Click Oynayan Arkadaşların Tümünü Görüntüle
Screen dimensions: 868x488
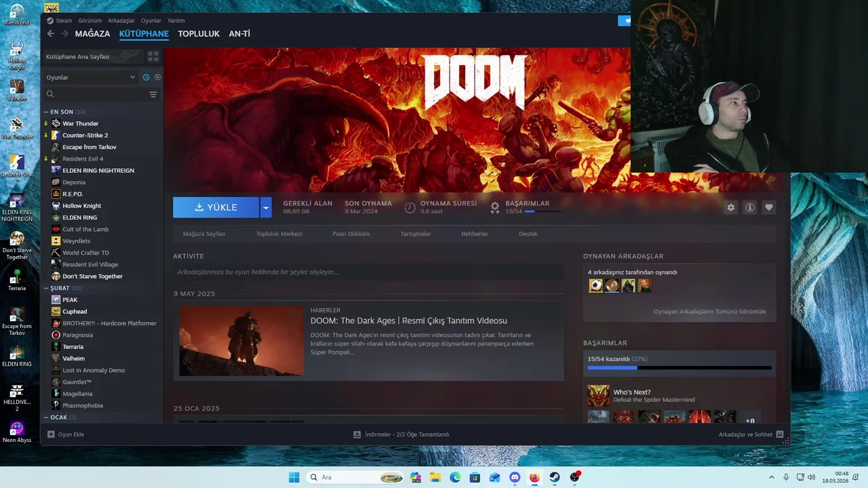click(709, 312)
